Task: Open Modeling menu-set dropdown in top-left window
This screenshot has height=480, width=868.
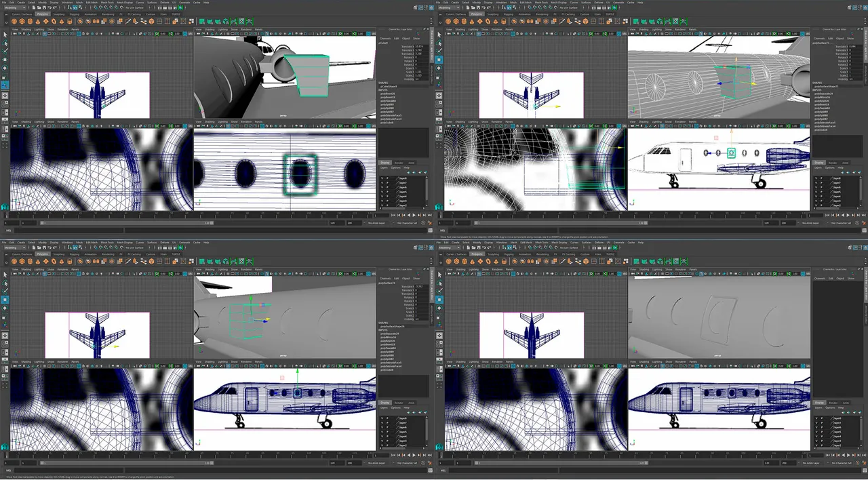Action: 15,7
